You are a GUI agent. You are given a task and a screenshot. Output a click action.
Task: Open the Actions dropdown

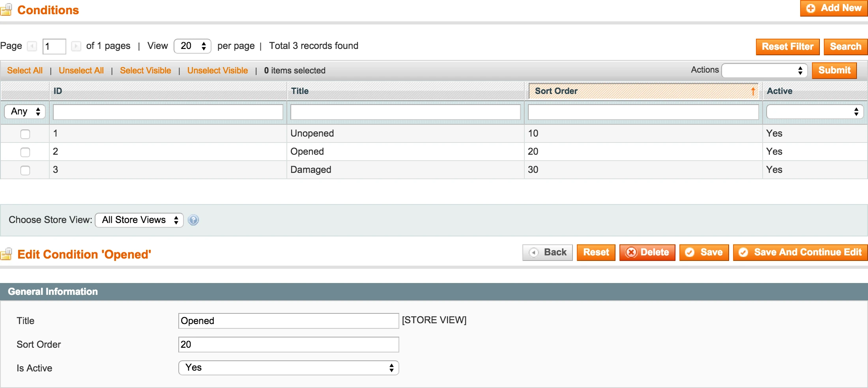tap(764, 70)
